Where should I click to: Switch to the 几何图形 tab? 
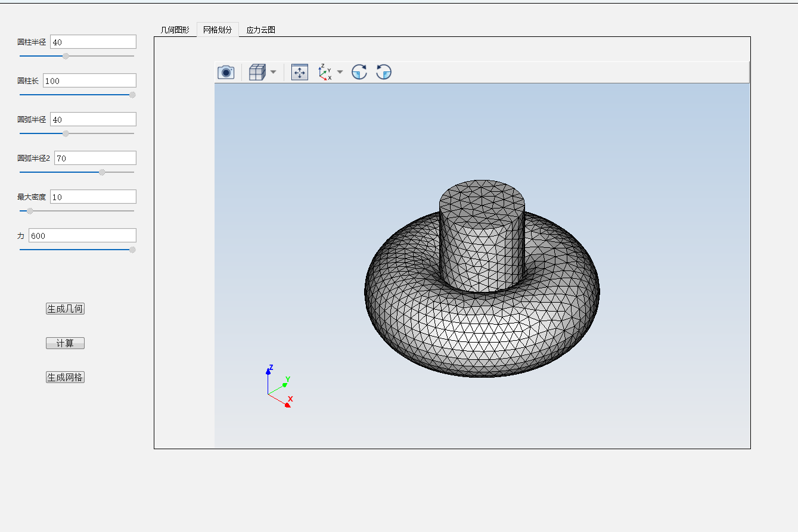point(175,30)
